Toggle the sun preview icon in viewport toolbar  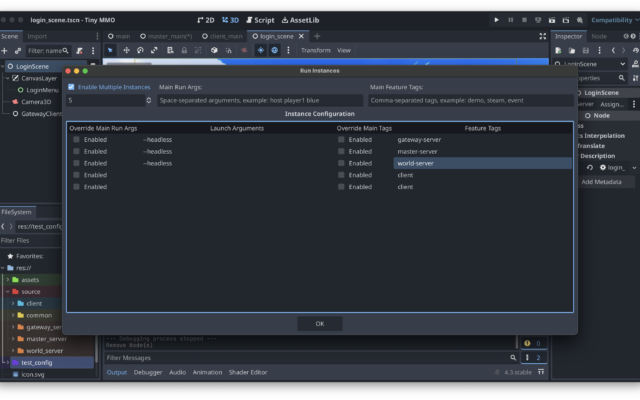coord(260,50)
